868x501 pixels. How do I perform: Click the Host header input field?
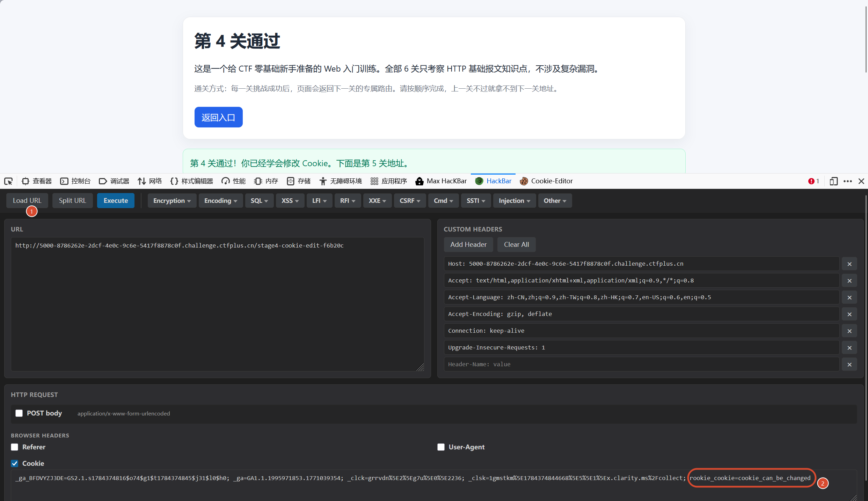[641, 264]
